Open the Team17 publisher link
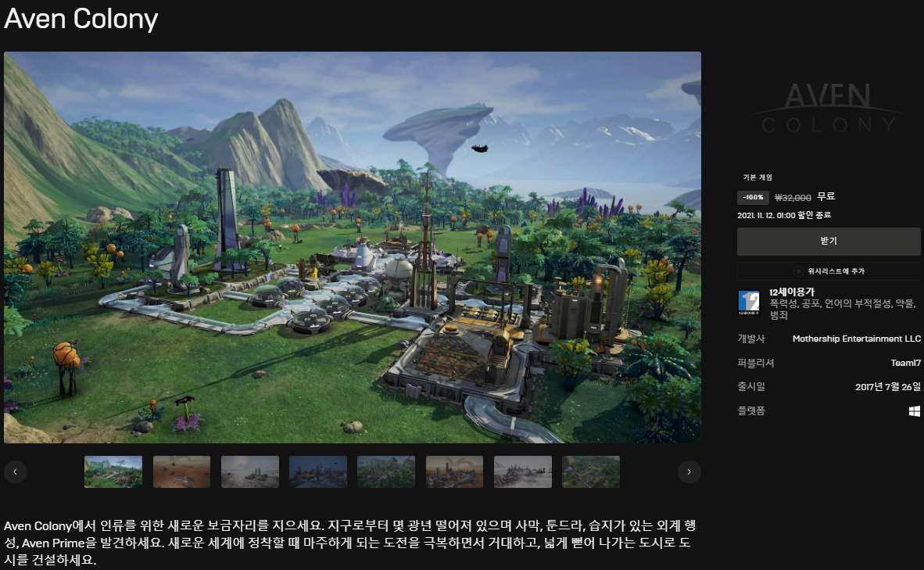This screenshot has height=570, width=924. (x=906, y=363)
